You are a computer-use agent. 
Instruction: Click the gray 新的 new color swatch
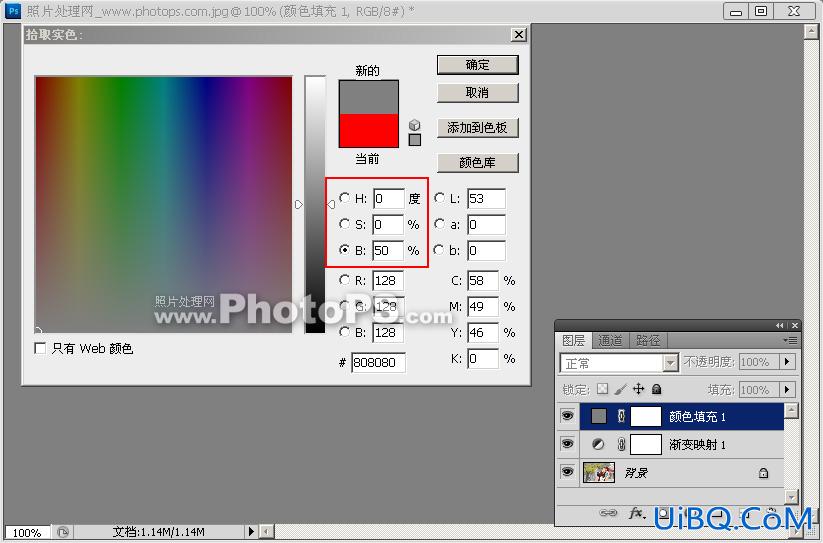coord(368,97)
